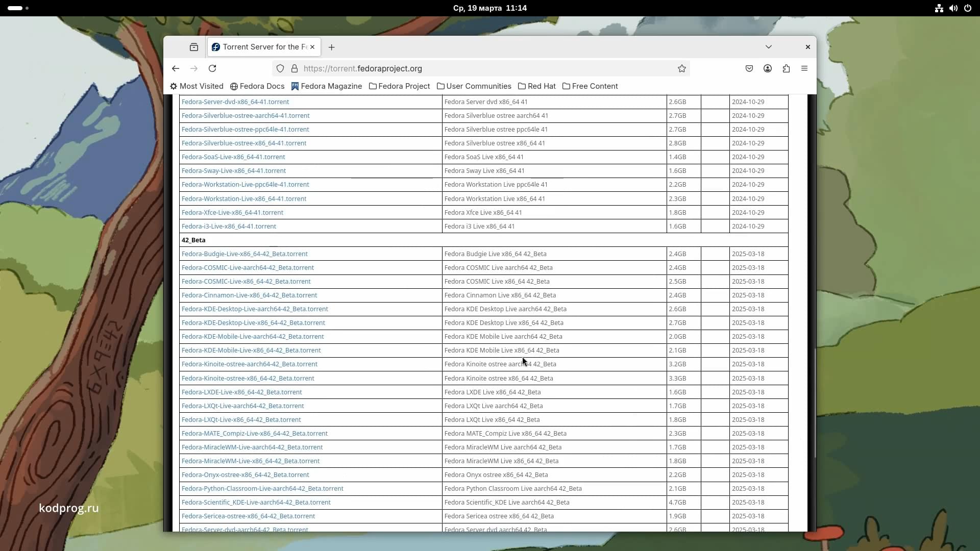Open the power icon in top bar
The image size is (980, 551).
pyautogui.click(x=968, y=8)
